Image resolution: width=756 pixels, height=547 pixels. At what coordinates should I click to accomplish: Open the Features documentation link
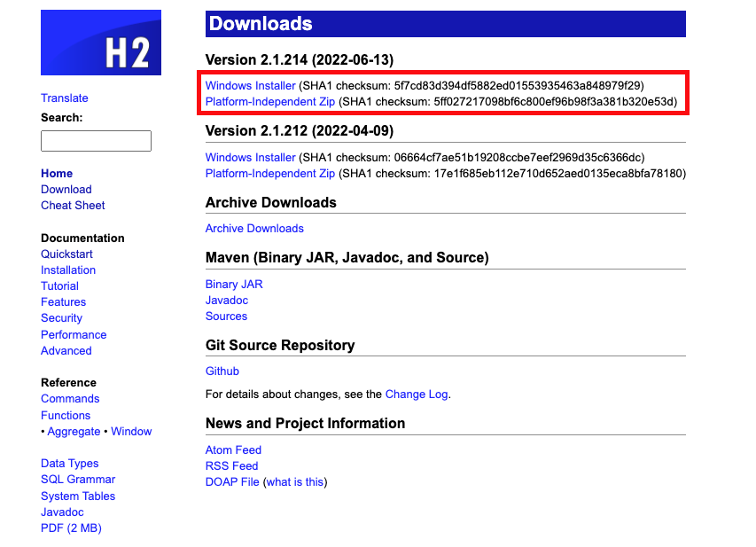click(63, 302)
